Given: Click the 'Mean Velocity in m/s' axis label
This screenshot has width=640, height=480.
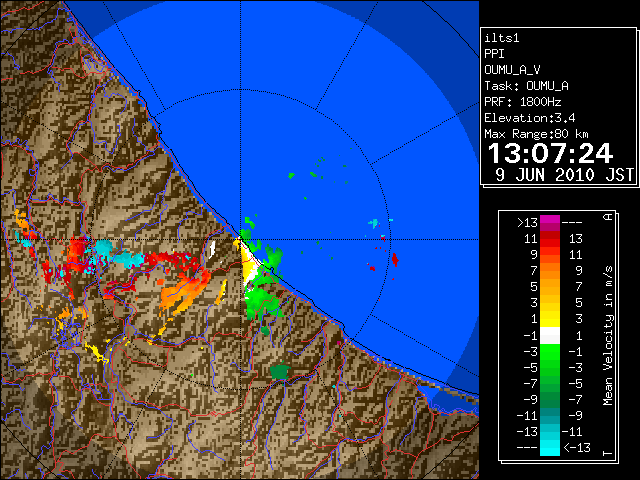Looking at the screenshot, I should click(608, 336).
